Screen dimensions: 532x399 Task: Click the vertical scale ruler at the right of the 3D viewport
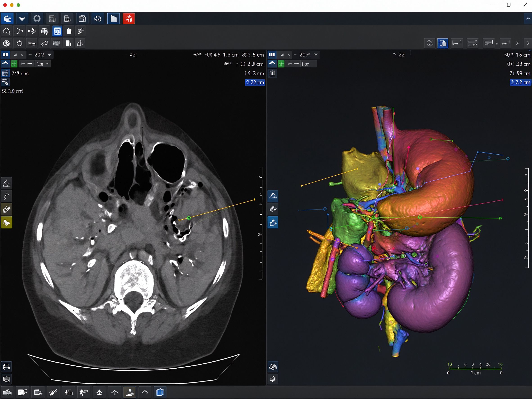[x=526, y=218]
